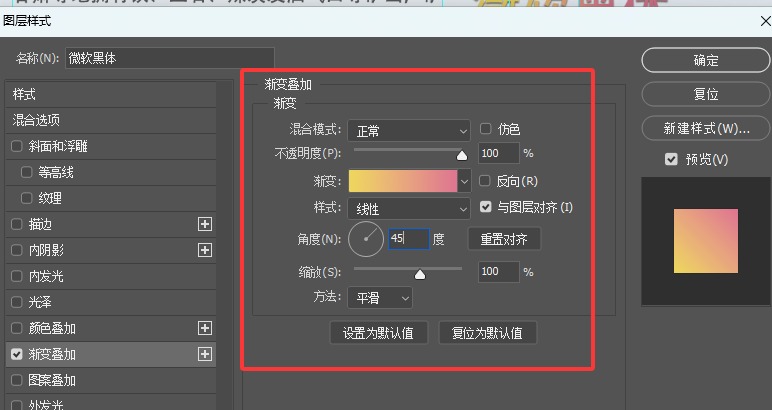Open the 方法 dropdown showing 平滑

(380, 298)
